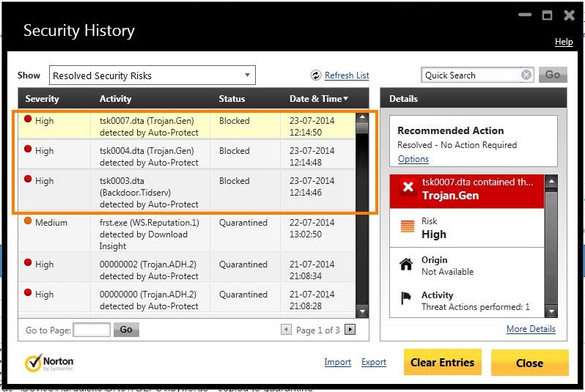This screenshot has width=585, height=392.
Task: Click the Blocked status of tsk0004.dta
Action: coord(235,151)
